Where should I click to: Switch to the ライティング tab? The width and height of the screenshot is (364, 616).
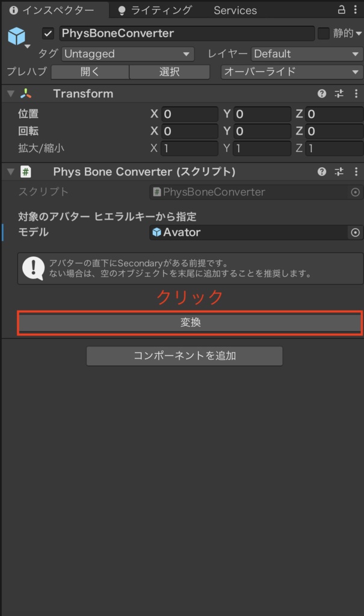156,10
